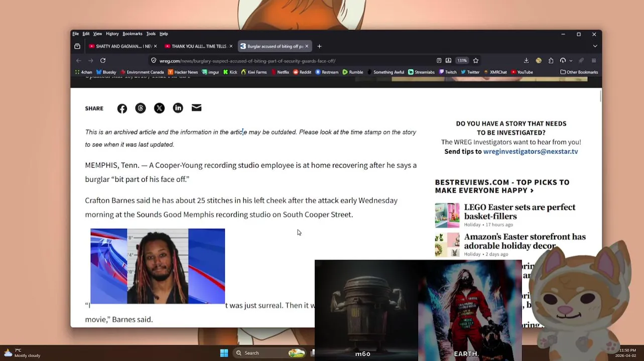Viewport: 644px width, 361px height.
Task: Open YouTube bookmark
Action: [522, 72]
